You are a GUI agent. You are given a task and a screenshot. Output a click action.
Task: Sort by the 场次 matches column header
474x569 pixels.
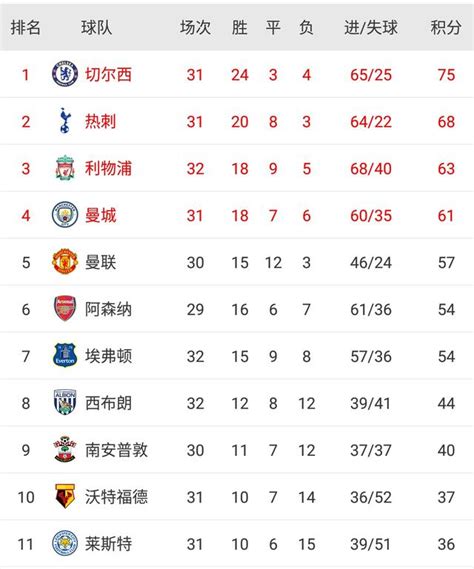195,28
